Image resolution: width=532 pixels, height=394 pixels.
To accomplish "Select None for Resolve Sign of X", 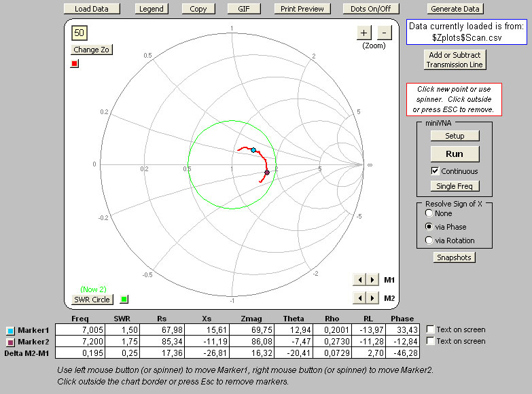I will tap(429, 213).
